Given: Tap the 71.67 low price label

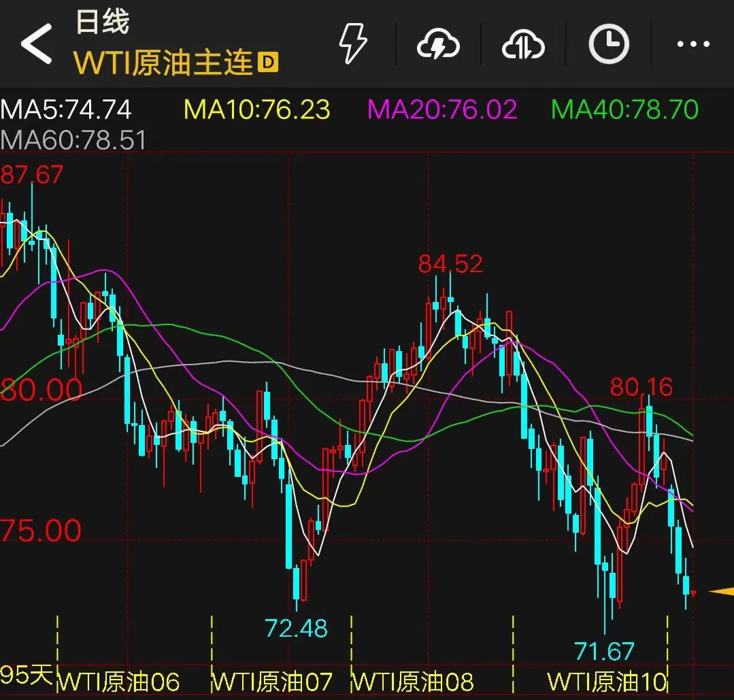Looking at the screenshot, I should 604,651.
